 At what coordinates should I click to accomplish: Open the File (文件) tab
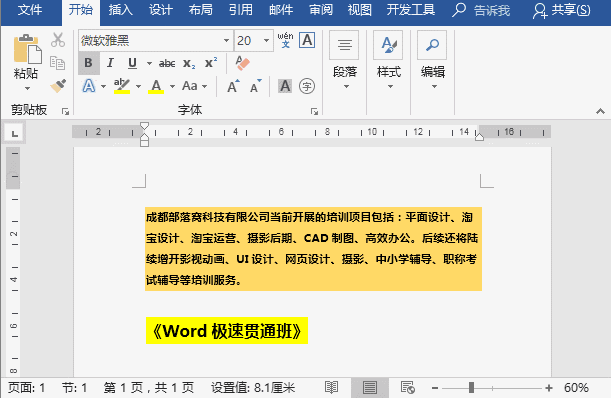tap(30, 10)
